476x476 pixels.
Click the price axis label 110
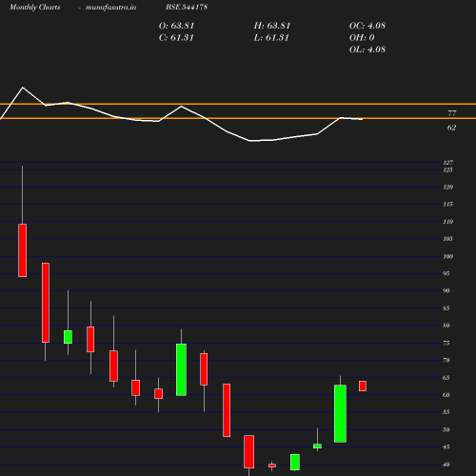(448, 222)
